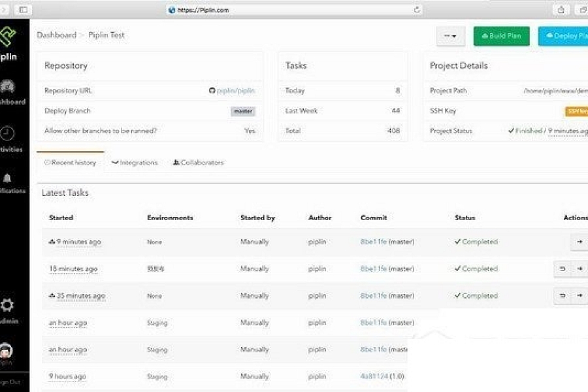Open Notifications via the bell icon

7,178
